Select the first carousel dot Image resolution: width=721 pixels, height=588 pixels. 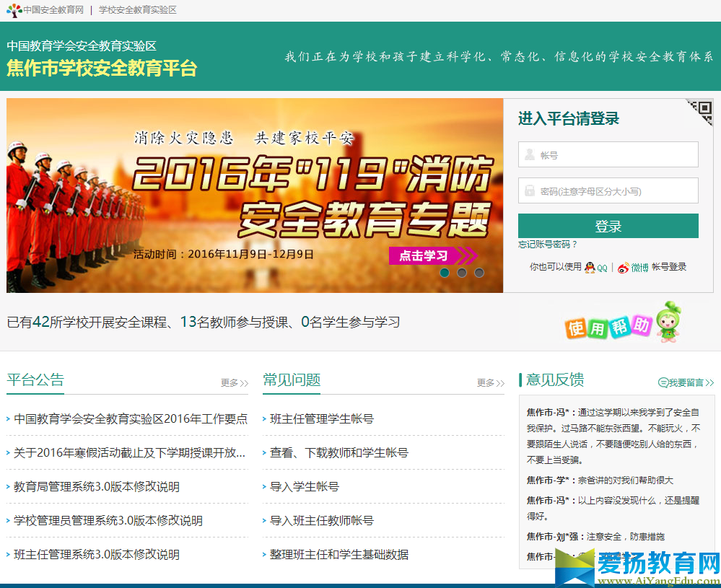click(445, 273)
